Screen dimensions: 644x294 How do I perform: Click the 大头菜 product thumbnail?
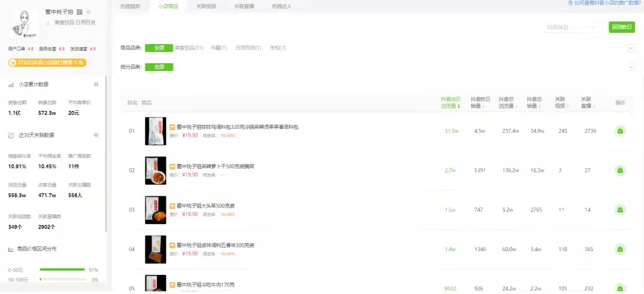coord(155,210)
